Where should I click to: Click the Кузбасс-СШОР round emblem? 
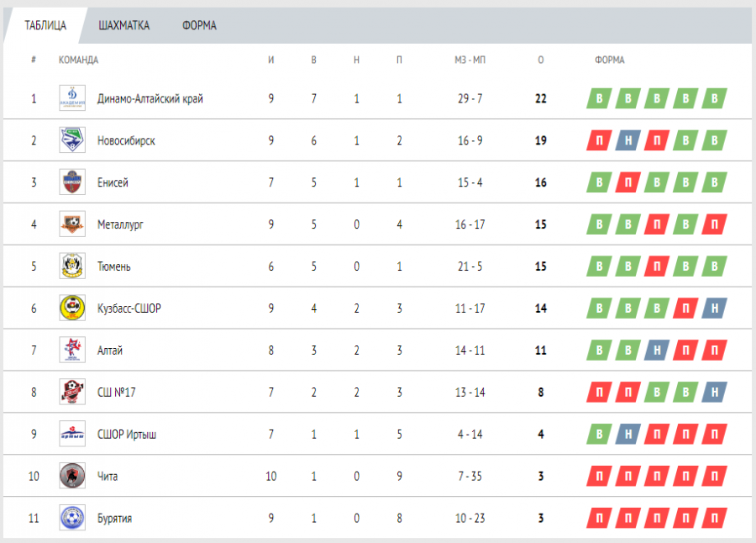[72, 308]
